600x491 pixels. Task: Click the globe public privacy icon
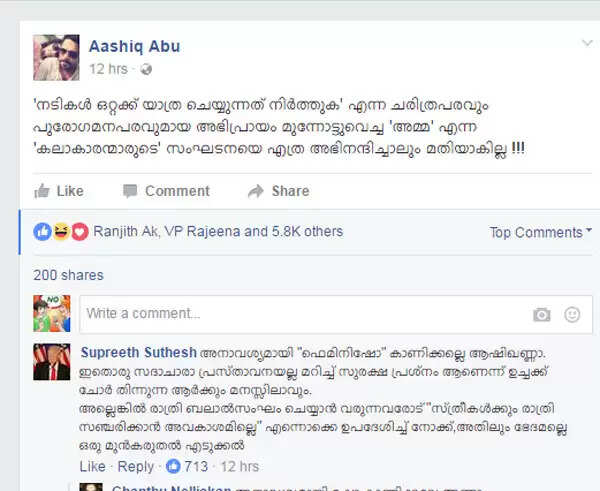(146, 69)
